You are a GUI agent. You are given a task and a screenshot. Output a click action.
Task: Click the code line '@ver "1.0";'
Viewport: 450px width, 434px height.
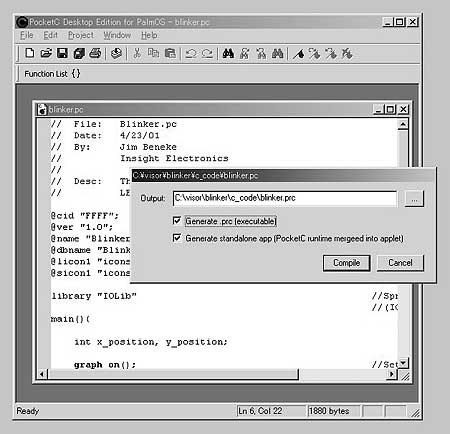tap(82, 227)
